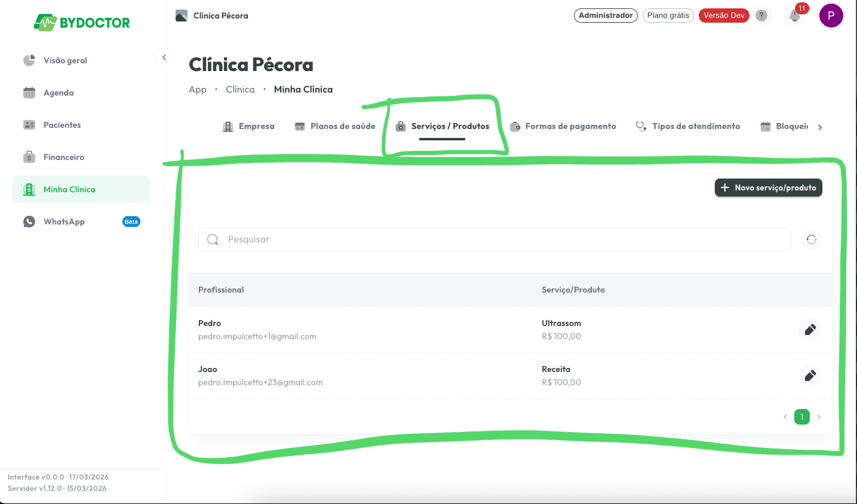
Task: Collapse the sidebar with the chevron
Action: (x=164, y=57)
